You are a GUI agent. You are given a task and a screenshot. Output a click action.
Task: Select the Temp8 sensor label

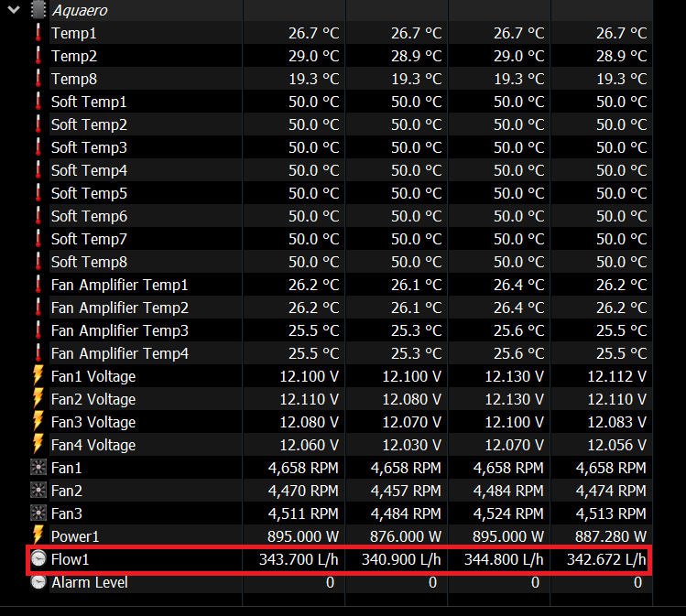pos(74,79)
